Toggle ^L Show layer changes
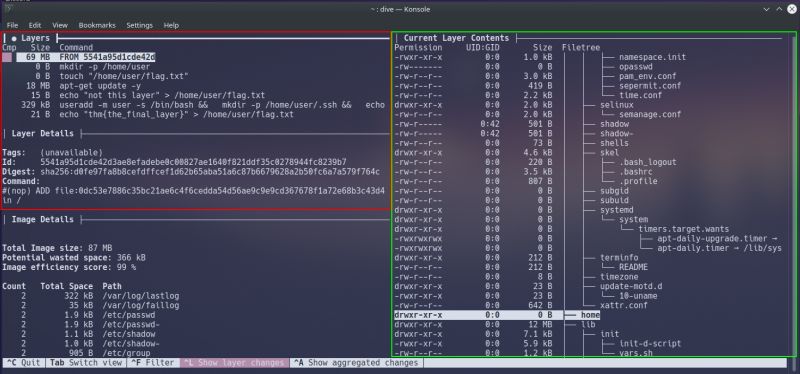 [234, 363]
